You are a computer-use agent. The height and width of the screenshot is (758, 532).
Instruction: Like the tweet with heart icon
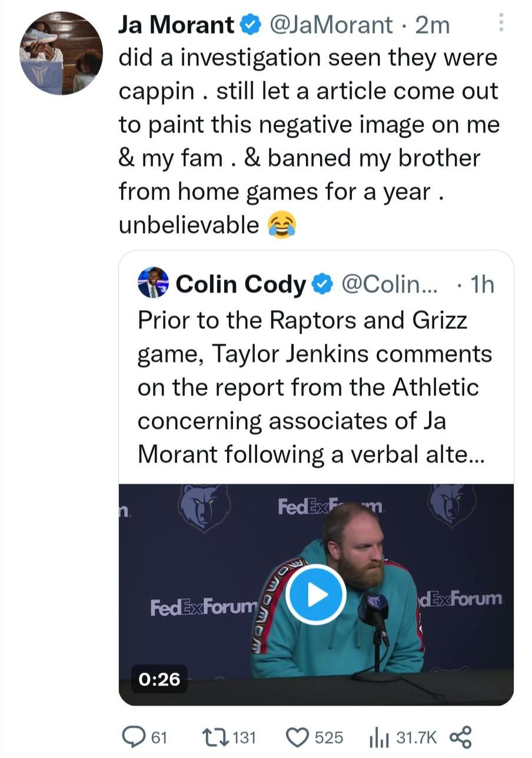(296, 737)
